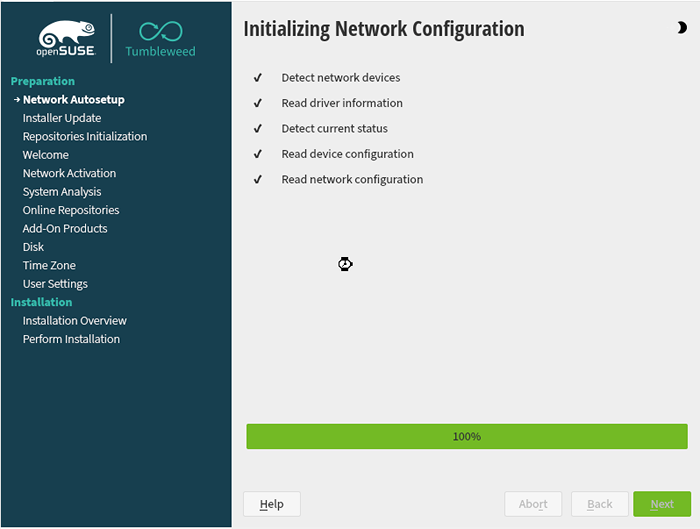The width and height of the screenshot is (700, 529).
Task: Click the arrow marker next to Network Autosetup
Action: coord(17,100)
